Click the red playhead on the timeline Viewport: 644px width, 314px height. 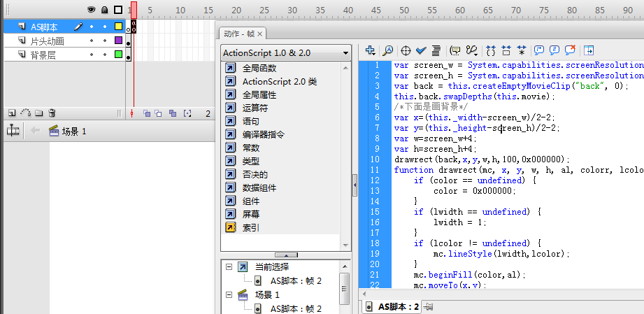tap(134, 10)
